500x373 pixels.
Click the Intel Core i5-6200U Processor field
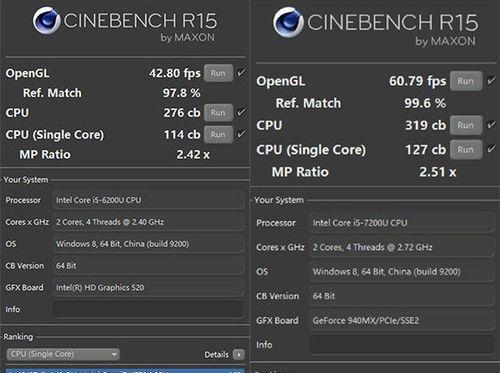click(148, 200)
